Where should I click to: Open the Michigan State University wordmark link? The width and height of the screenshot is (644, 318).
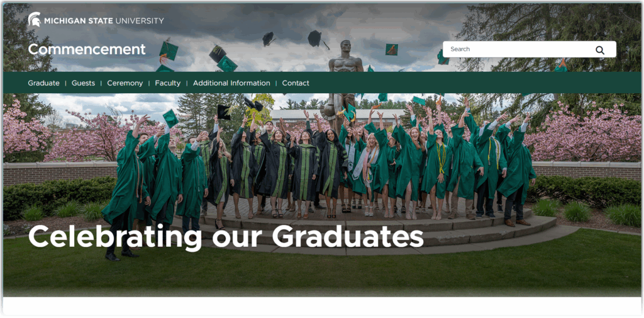(x=96, y=20)
